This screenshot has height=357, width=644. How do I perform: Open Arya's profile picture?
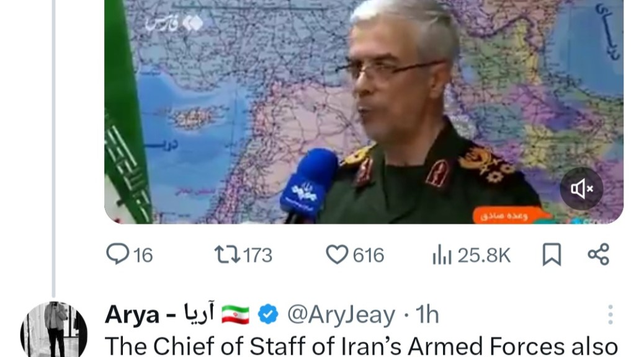[x=54, y=330]
